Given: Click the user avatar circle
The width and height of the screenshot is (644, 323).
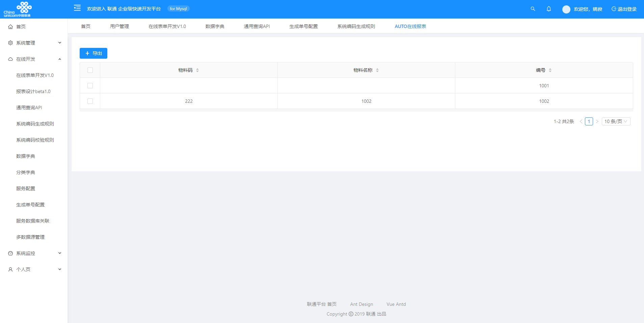Looking at the screenshot, I should (x=566, y=9).
